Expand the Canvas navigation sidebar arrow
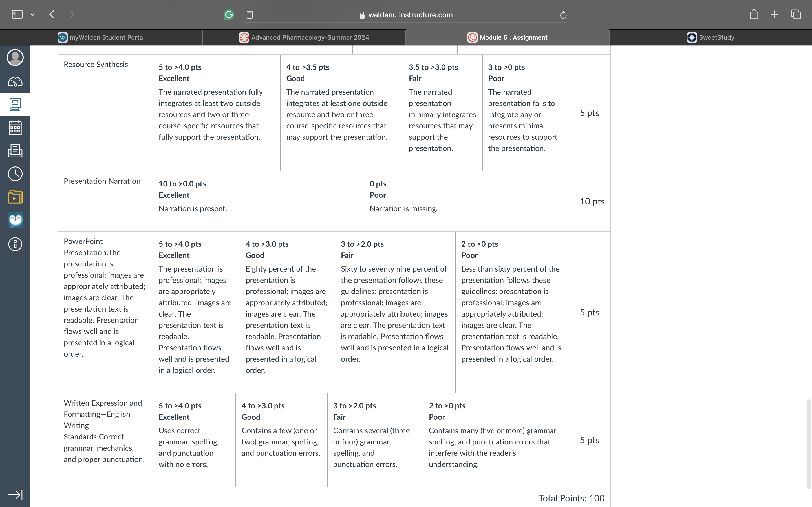 click(x=15, y=495)
